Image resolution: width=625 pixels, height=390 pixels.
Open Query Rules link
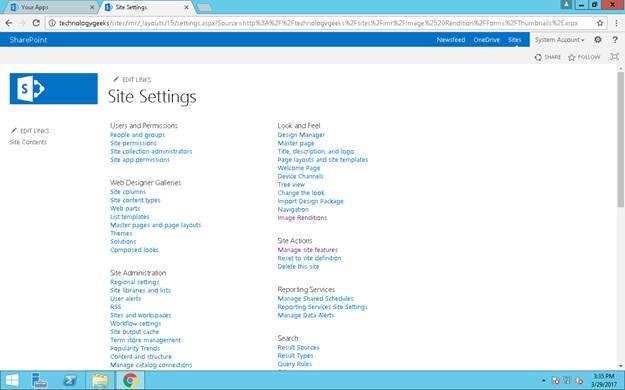[295, 364]
